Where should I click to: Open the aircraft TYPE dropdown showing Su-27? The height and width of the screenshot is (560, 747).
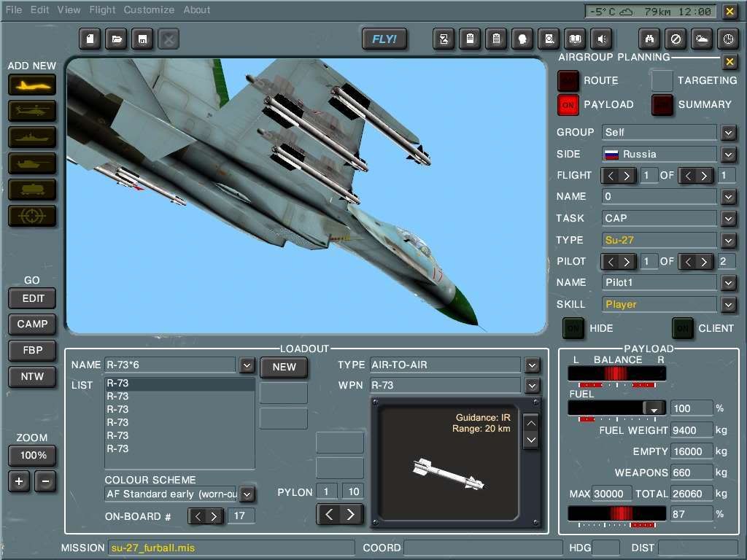(x=728, y=240)
